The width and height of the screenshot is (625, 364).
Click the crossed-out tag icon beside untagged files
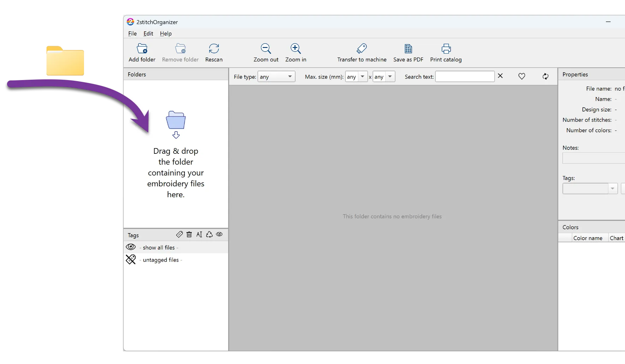pos(131,260)
